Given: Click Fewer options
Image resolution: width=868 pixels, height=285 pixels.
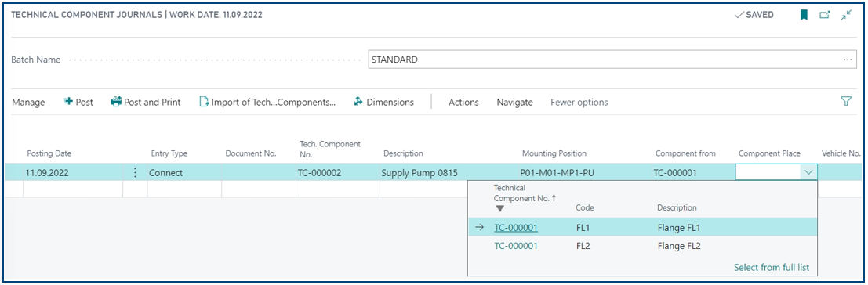Looking at the screenshot, I should (x=579, y=103).
